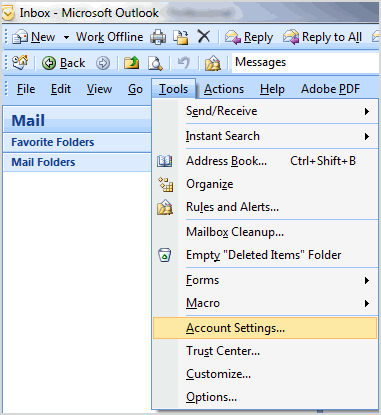Click the greyed Forward arrow icon
Screen dimensions: 381x415
tap(103, 63)
